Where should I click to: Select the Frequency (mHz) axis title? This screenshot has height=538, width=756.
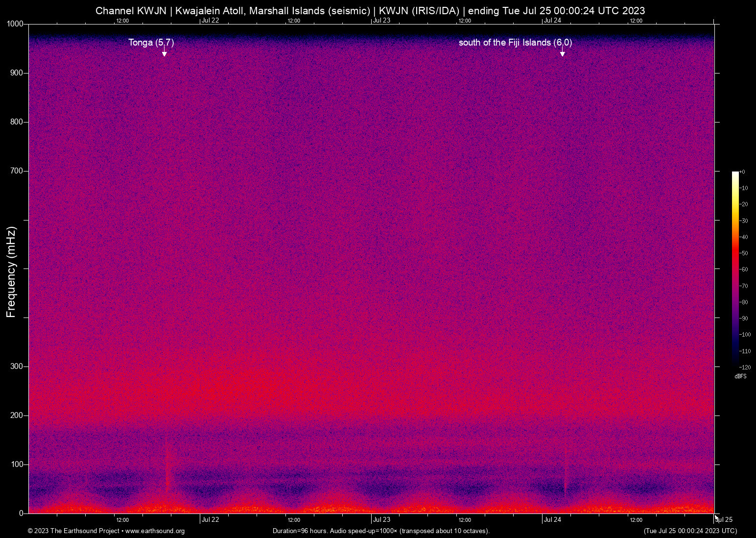(11, 269)
